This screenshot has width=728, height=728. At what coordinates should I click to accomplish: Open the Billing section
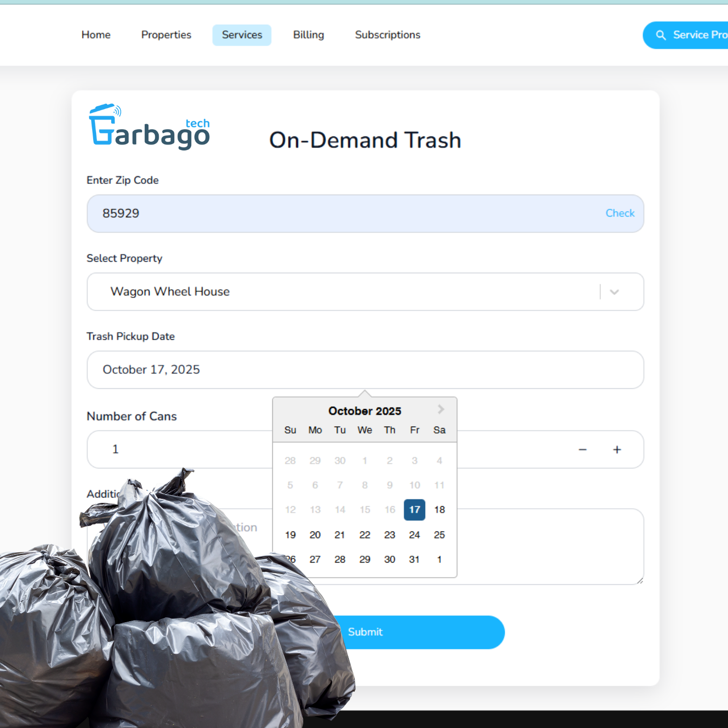308,35
